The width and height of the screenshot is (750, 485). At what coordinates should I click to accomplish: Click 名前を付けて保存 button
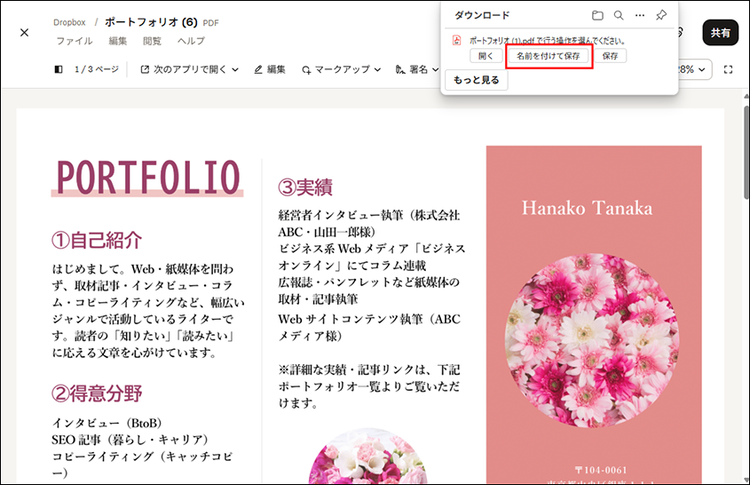coord(548,56)
